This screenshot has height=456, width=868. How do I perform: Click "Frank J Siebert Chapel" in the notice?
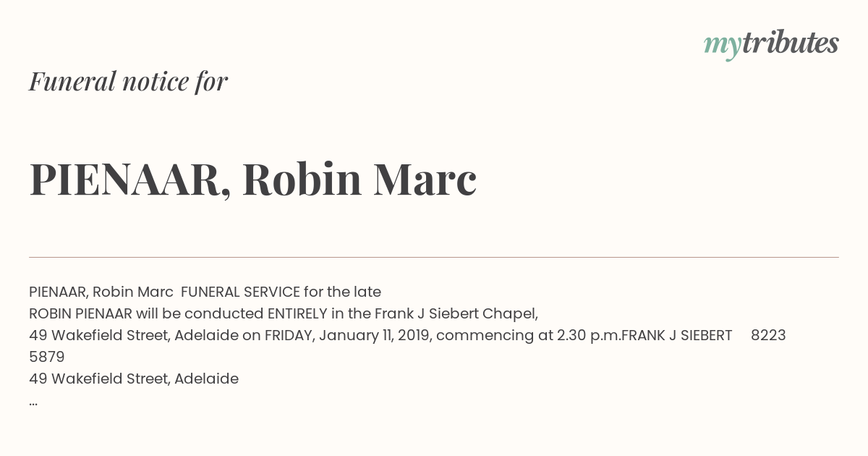(455, 313)
